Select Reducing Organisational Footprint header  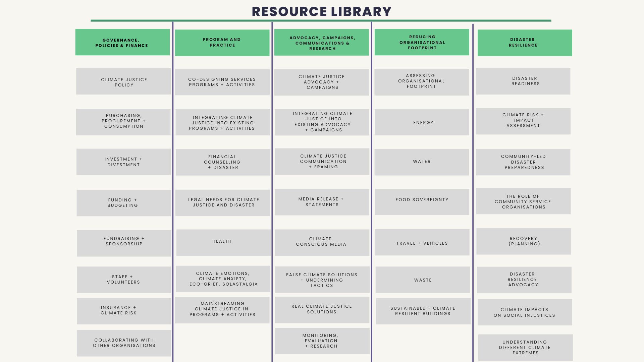tap(422, 42)
